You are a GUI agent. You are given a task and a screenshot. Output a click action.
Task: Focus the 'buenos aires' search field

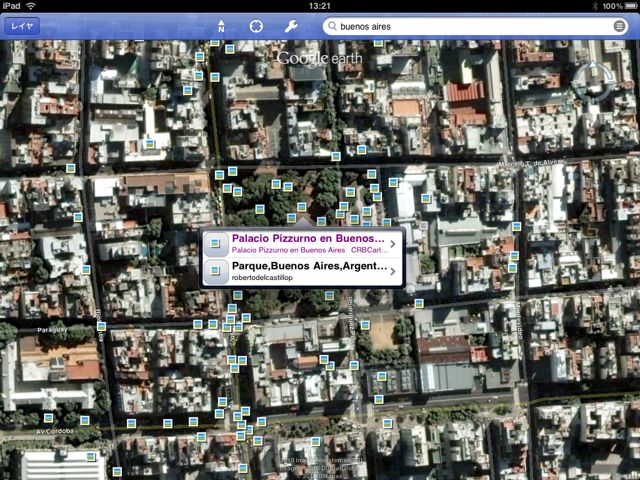(476, 27)
